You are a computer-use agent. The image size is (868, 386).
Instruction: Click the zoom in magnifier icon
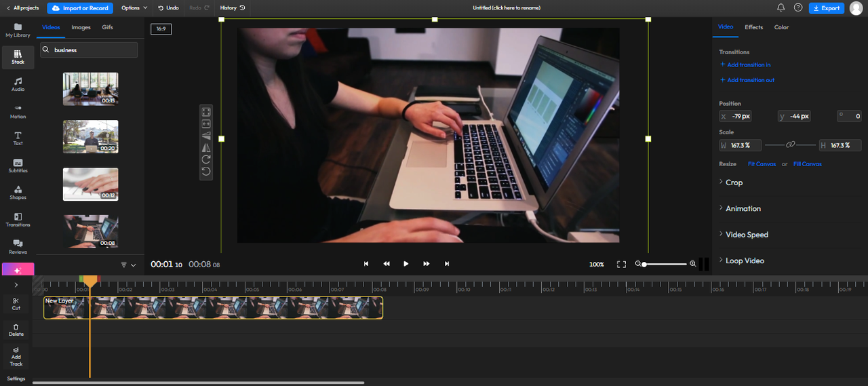point(692,264)
